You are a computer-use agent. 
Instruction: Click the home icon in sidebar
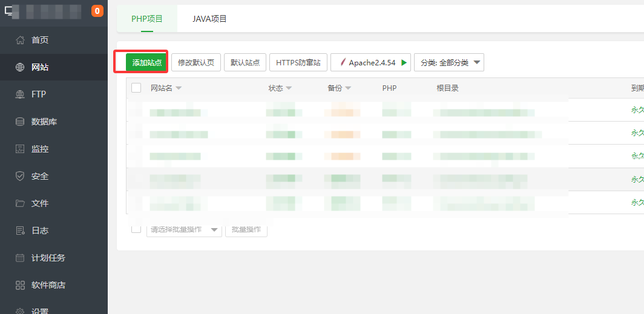[20, 40]
